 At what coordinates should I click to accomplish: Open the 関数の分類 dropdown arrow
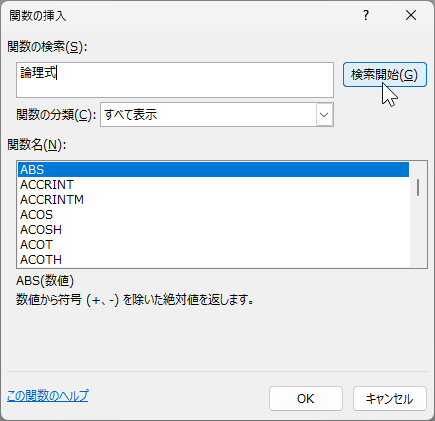click(x=324, y=115)
